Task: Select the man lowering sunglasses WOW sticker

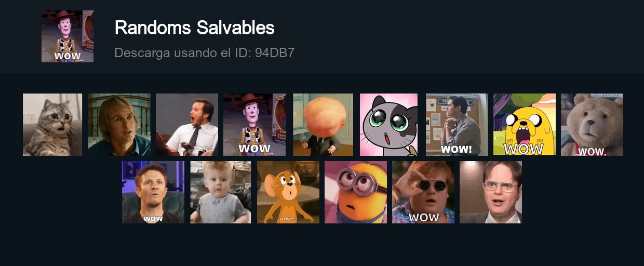Action: pyautogui.click(x=423, y=192)
